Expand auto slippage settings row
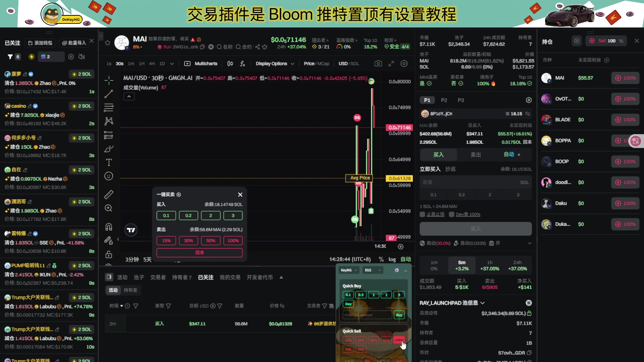The width and height of the screenshot is (644, 362). [529, 243]
